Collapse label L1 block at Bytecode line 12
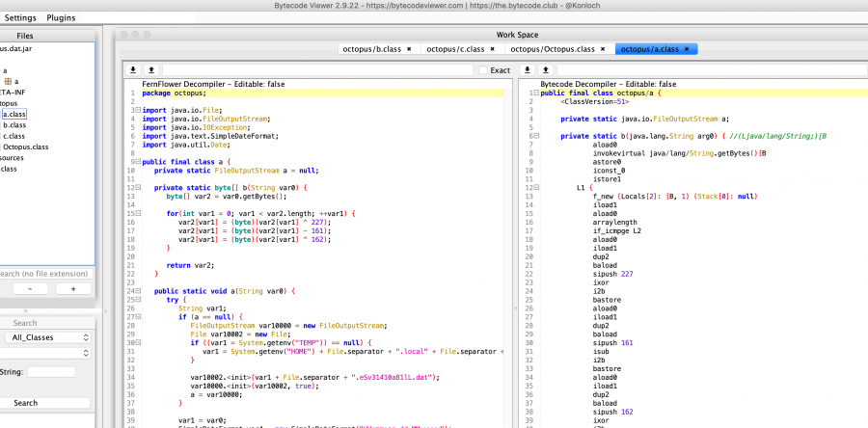The height and width of the screenshot is (428, 868). point(536,187)
